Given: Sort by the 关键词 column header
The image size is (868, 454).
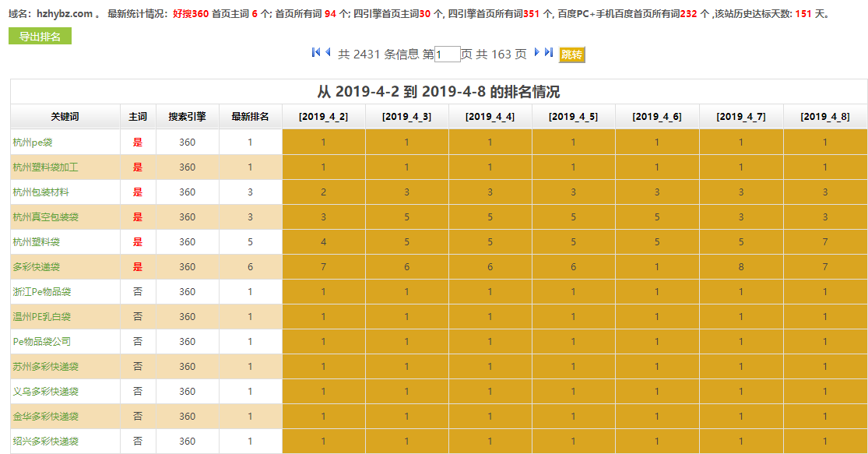Looking at the screenshot, I should [x=63, y=115].
